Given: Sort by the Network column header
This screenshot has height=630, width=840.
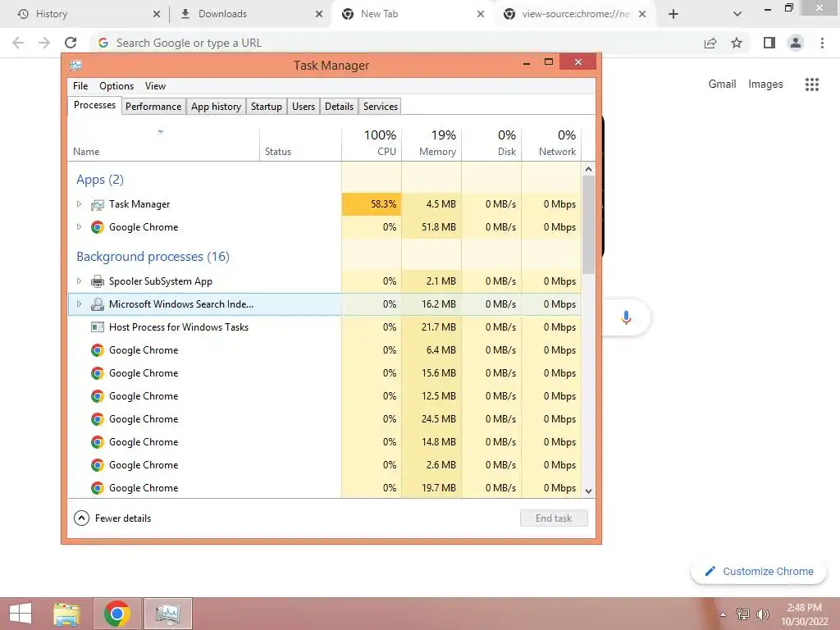Looking at the screenshot, I should tap(551, 144).
